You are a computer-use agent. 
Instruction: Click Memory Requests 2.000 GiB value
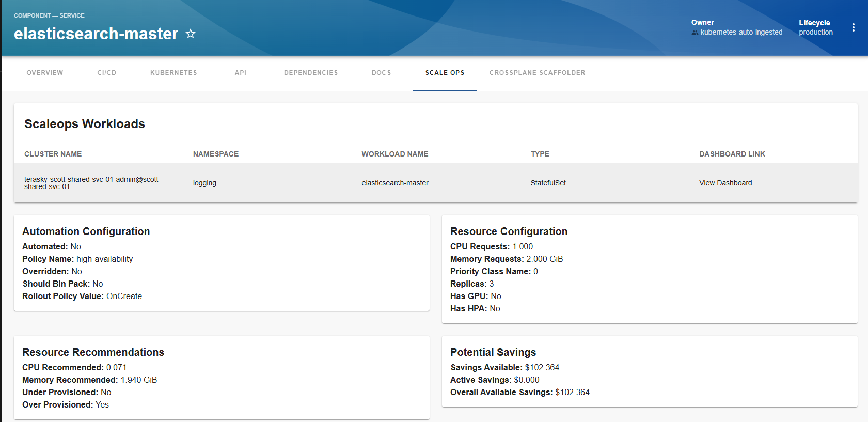[545, 259]
